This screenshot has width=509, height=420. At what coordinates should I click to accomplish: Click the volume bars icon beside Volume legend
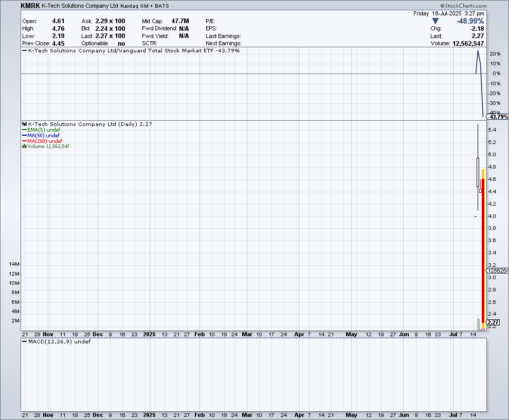pos(24,147)
